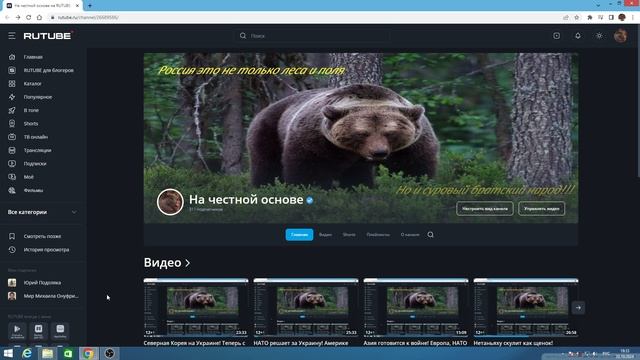
Task: Open the hamburger menu next to RUTUBE logo
Action: 11,36
